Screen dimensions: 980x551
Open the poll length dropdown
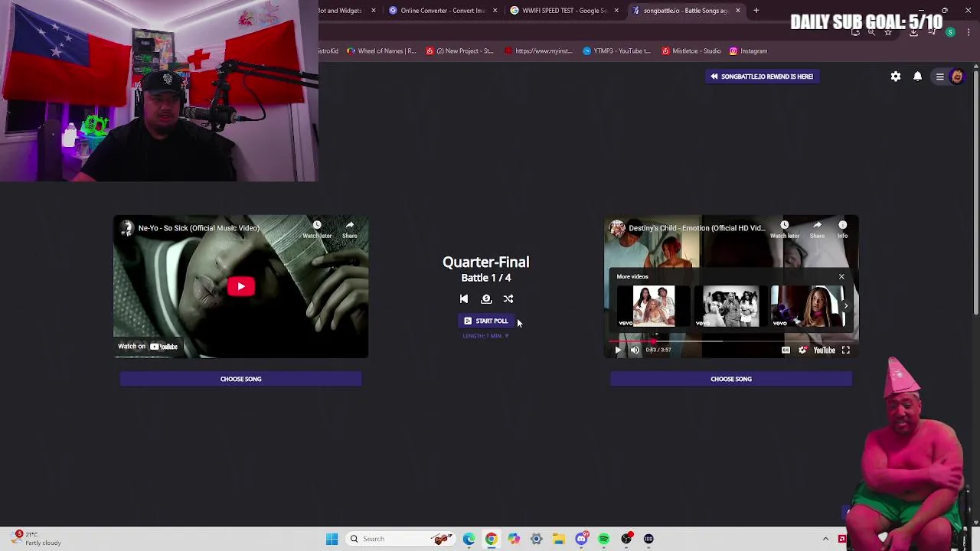(x=485, y=336)
